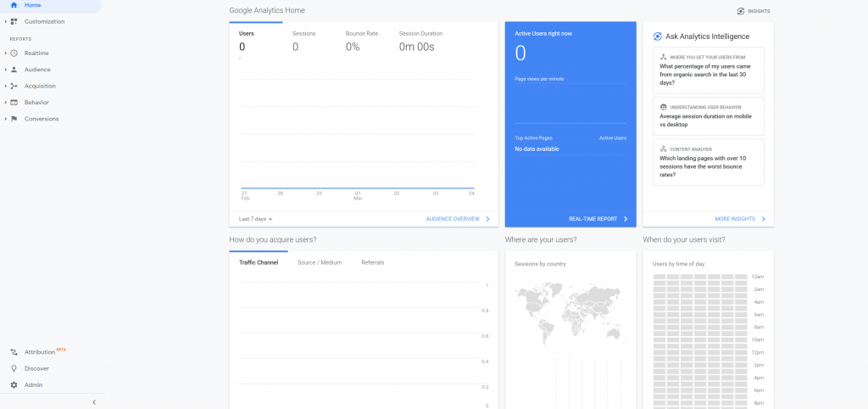
Task: Switch to the Referrals tab
Action: [373, 263]
